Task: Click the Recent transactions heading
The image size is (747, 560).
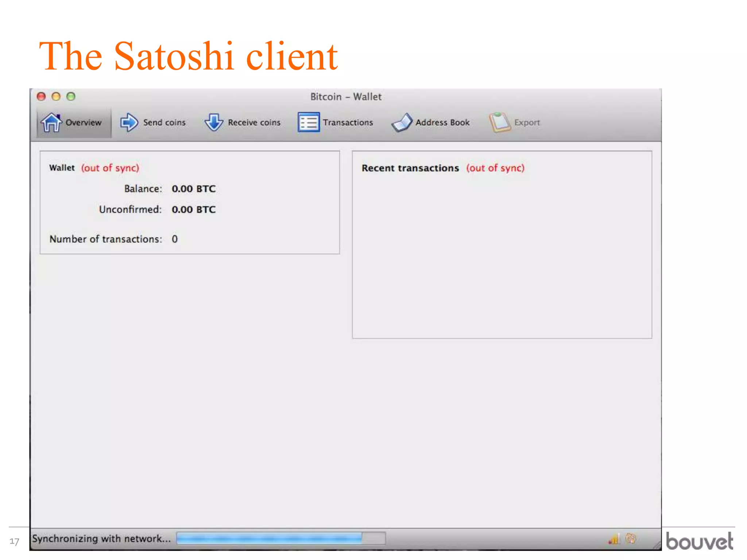Action: (410, 168)
